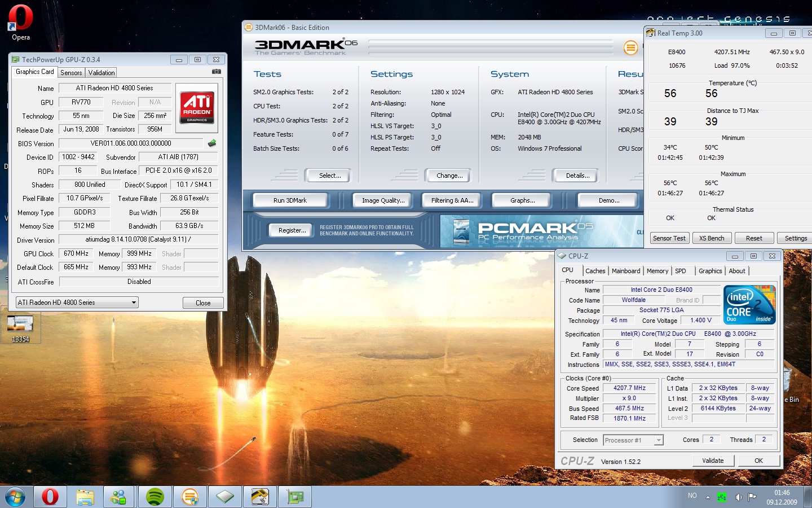Switch to the Sensors tab in GPU-Z
Viewport: 812px width, 508px height.
tap(71, 73)
